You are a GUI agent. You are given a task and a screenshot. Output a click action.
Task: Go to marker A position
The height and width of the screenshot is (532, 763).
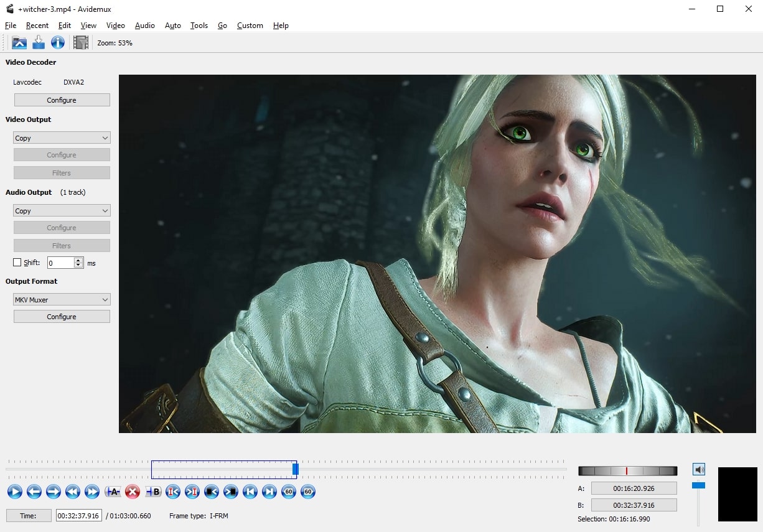(173, 492)
